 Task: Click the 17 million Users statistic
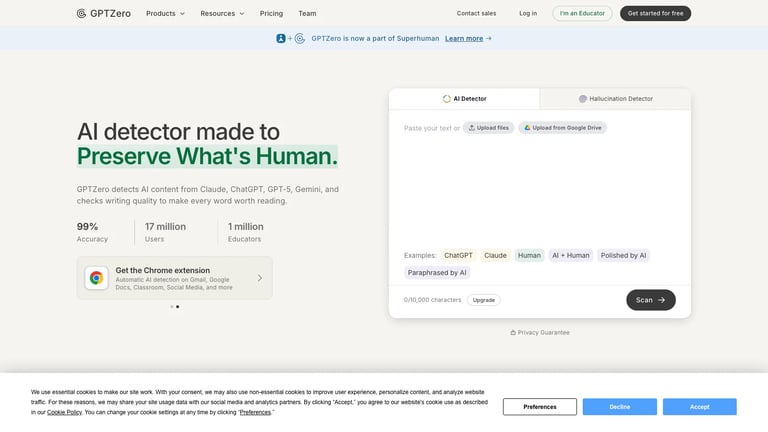click(165, 232)
